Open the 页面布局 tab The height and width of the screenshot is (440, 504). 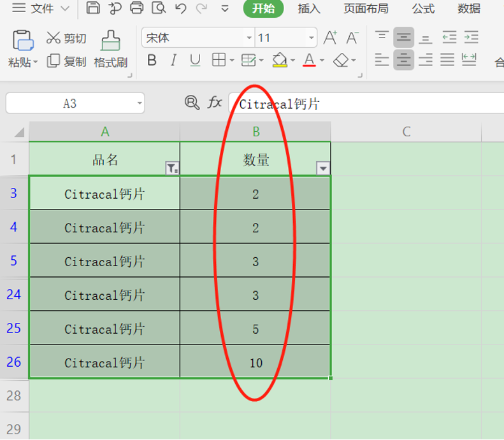366,9
